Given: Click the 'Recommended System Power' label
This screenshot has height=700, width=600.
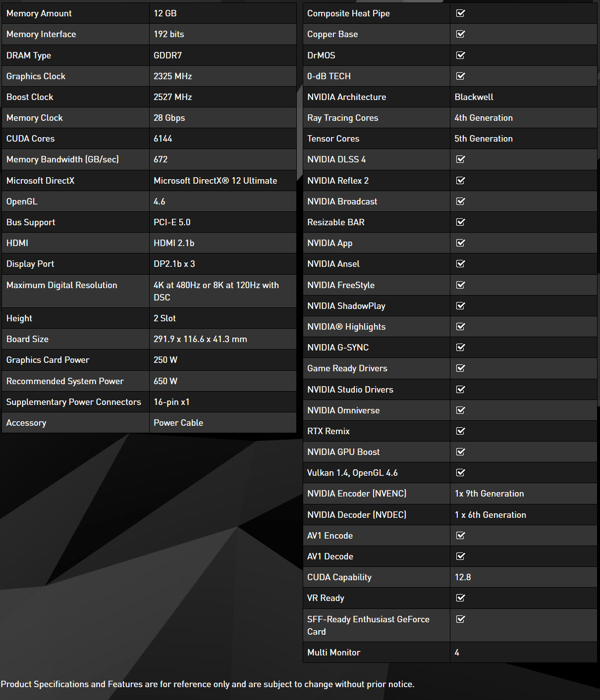Looking at the screenshot, I should (65, 381).
